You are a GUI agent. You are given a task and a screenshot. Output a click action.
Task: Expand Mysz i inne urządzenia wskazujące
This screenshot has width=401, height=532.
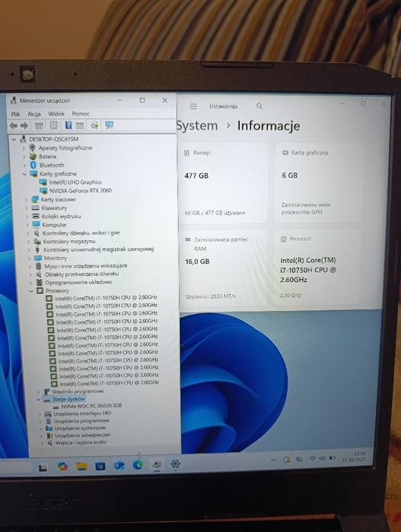[x=30, y=266]
